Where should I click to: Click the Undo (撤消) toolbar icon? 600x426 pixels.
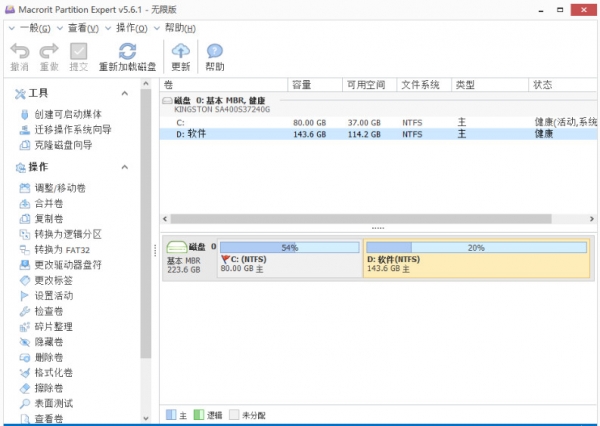tap(20, 51)
